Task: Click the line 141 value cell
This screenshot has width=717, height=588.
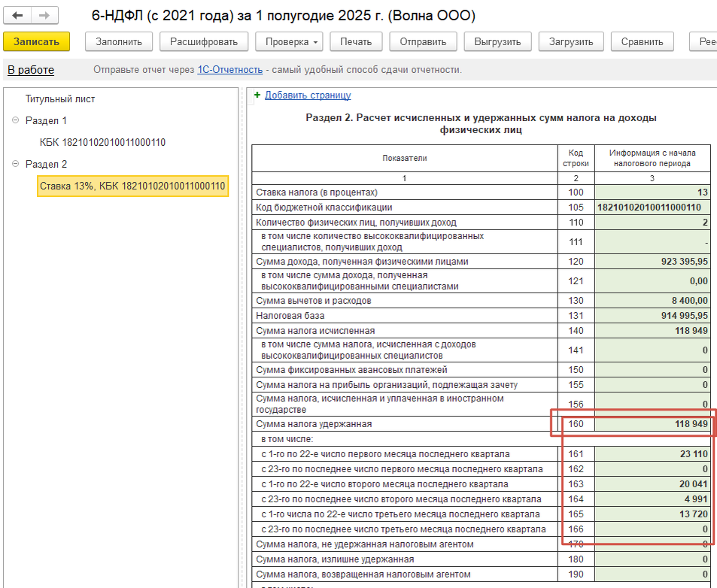Action: click(652, 350)
